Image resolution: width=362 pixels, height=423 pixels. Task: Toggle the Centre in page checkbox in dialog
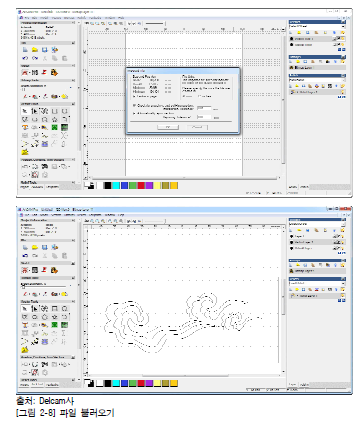pos(135,96)
